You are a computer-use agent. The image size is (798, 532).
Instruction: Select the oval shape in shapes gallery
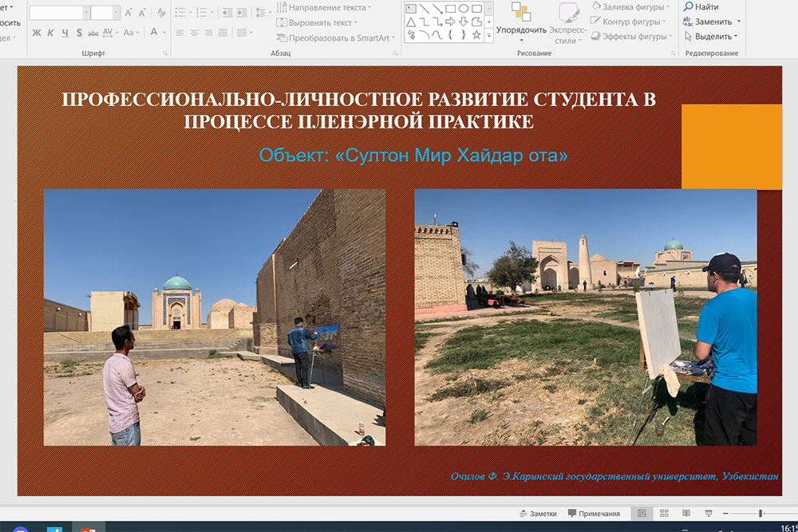[463, 9]
